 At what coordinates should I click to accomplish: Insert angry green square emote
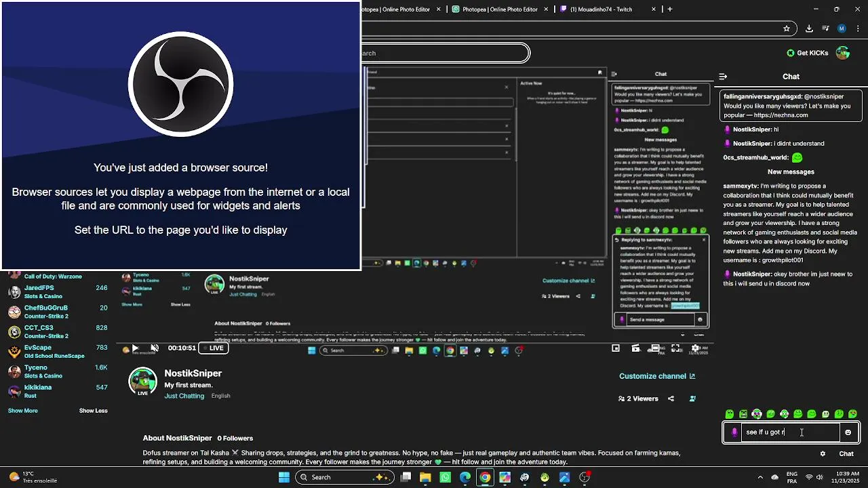coord(743,414)
